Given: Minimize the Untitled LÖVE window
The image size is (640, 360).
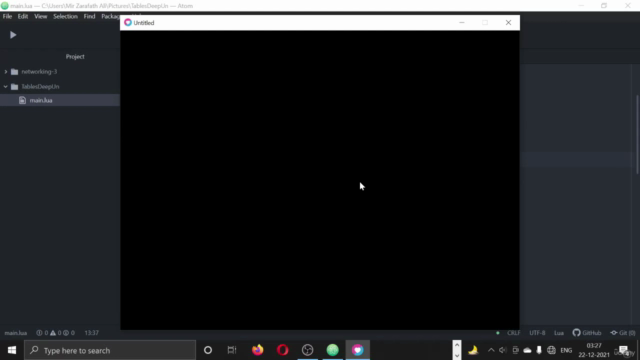Looking at the screenshot, I should click(x=462, y=23).
